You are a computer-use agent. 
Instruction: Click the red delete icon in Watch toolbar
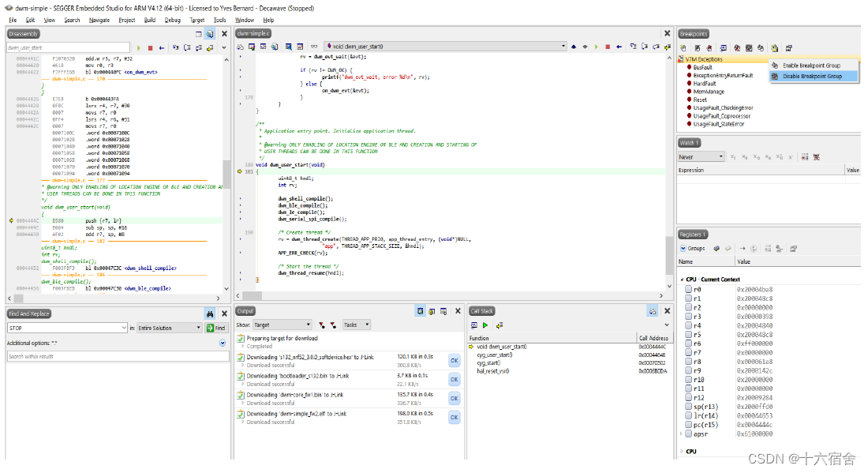816,157
